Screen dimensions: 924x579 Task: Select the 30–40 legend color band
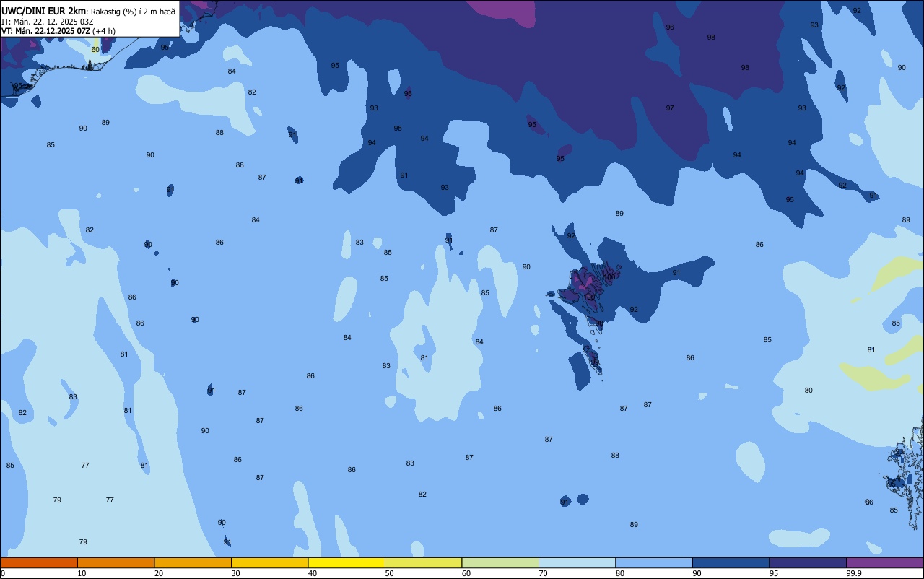tap(269, 562)
